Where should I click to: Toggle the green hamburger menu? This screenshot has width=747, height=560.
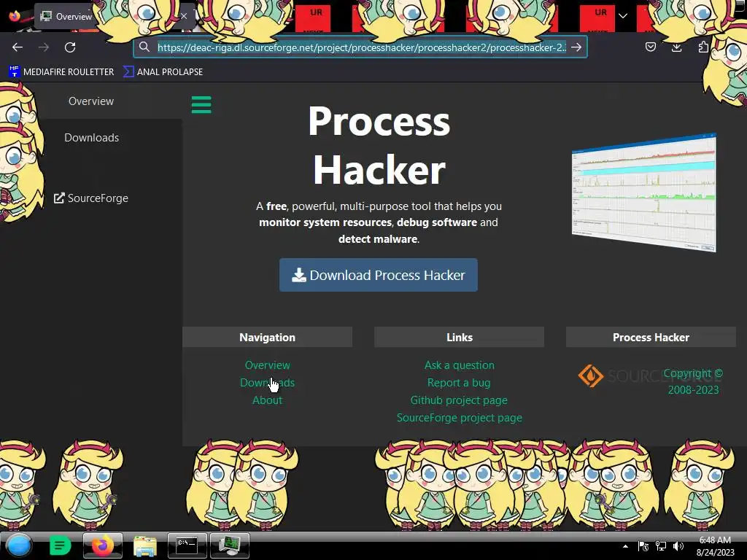pyautogui.click(x=201, y=105)
